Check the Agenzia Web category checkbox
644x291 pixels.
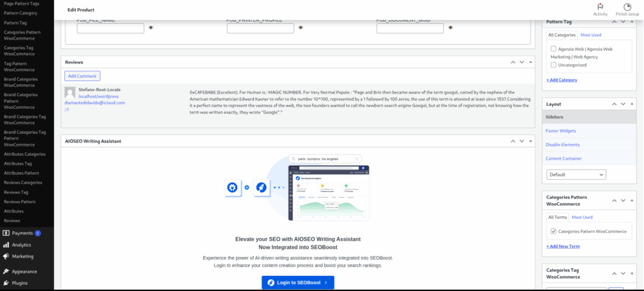pyautogui.click(x=553, y=49)
